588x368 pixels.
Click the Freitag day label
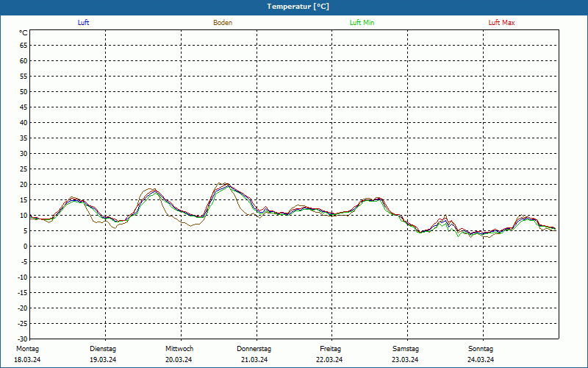[330, 349]
